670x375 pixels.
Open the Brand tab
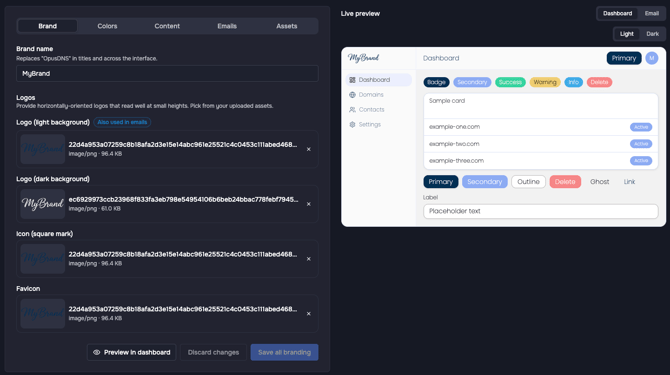pos(47,26)
